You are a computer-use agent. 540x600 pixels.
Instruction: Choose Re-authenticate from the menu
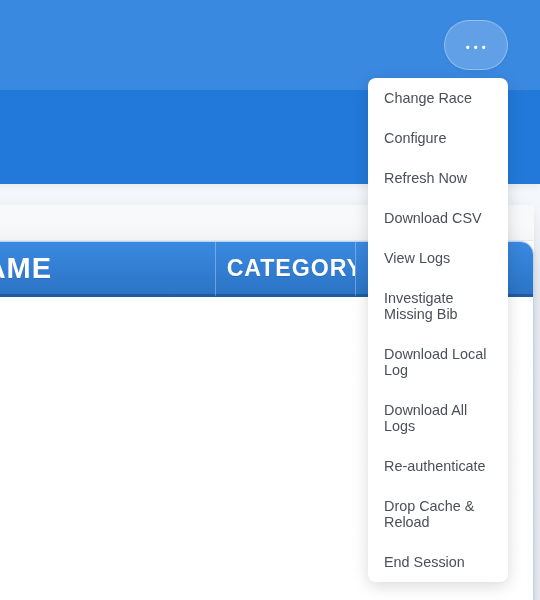(x=438, y=466)
